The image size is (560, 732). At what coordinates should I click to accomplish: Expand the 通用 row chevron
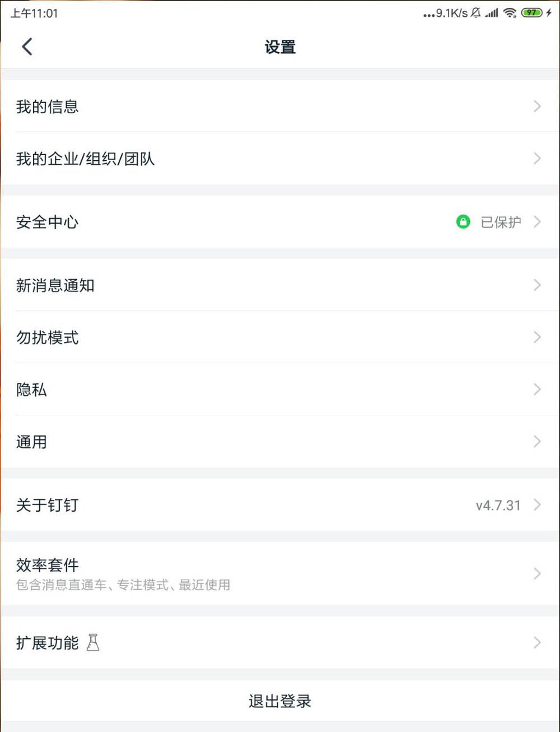(537, 442)
